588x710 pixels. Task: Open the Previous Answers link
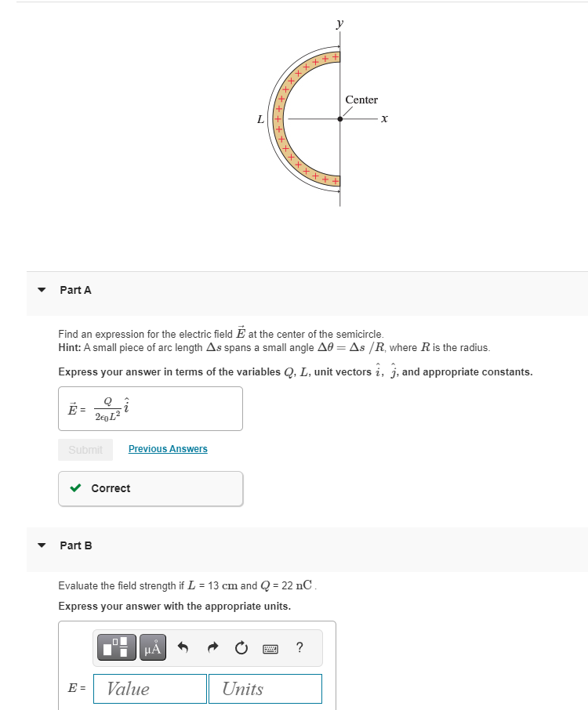click(167, 448)
